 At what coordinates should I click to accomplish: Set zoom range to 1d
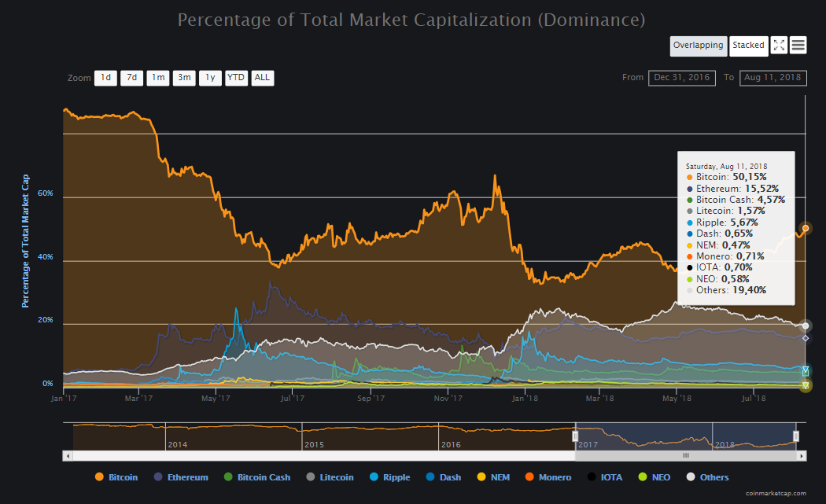[105, 78]
